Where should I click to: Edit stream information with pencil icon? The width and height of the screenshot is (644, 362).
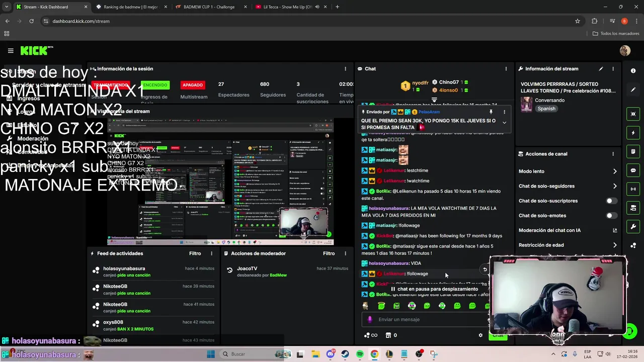coord(601,69)
